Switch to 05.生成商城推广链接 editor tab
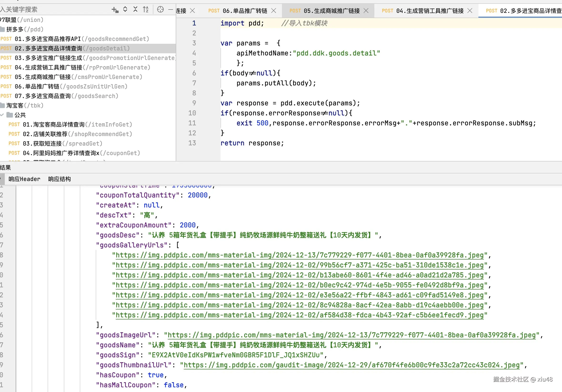The image size is (562, 392). pyautogui.click(x=331, y=11)
